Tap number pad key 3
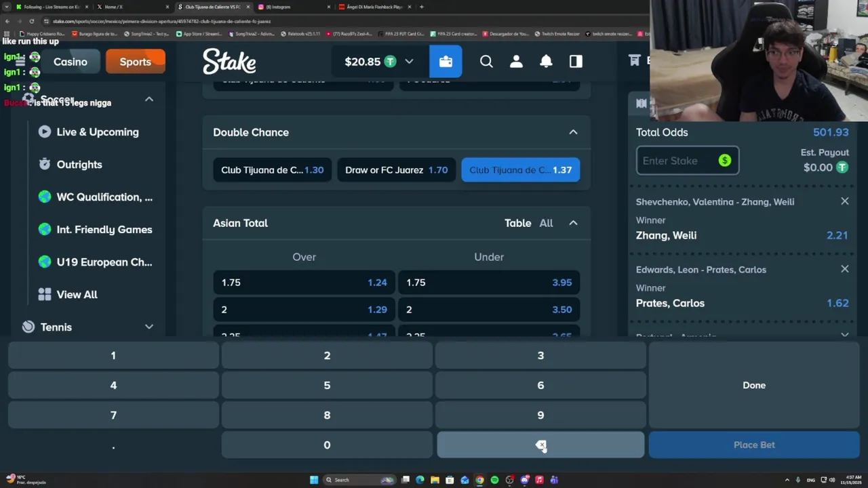 click(540, 355)
